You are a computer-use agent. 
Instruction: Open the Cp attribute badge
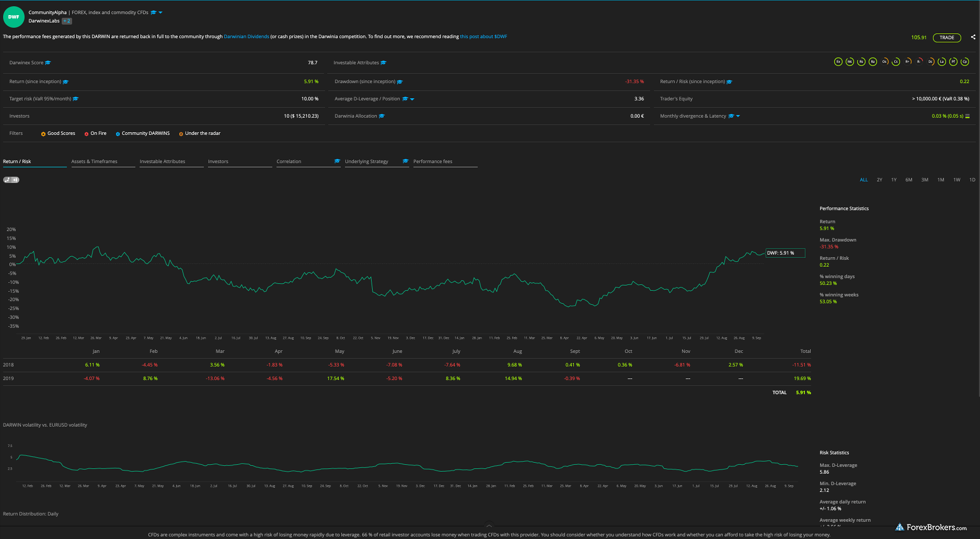point(965,62)
